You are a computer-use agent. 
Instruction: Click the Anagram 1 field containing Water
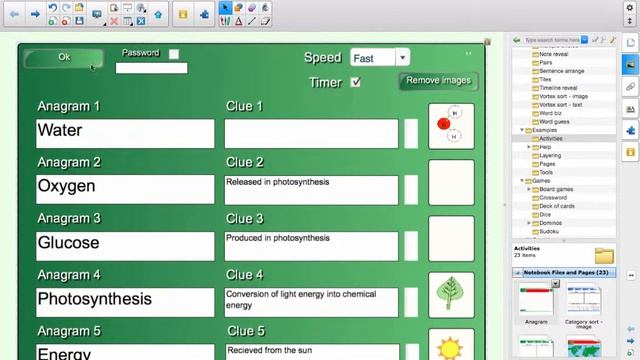click(x=125, y=133)
